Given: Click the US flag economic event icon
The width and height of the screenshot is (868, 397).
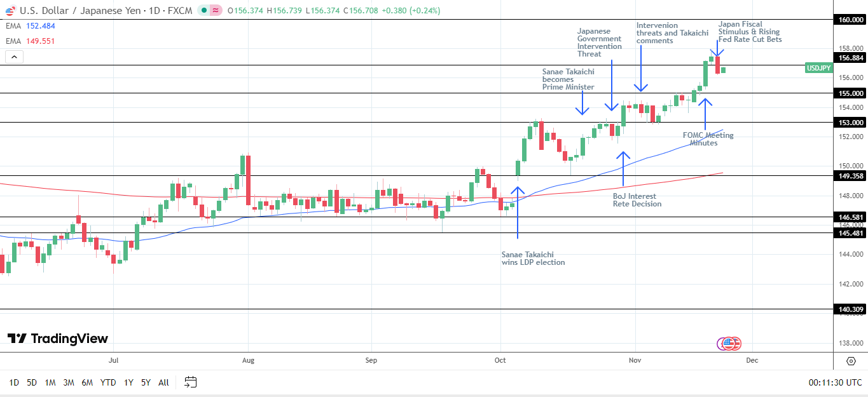Looking at the screenshot, I should click(729, 343).
